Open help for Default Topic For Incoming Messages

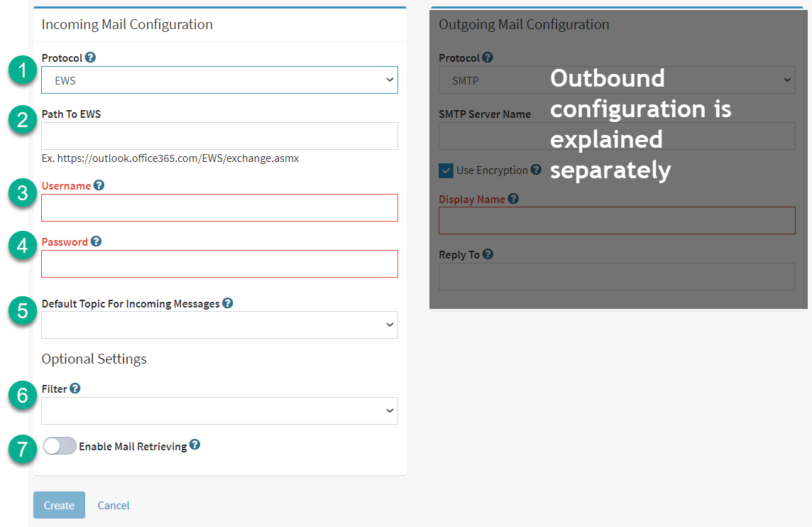(227, 303)
